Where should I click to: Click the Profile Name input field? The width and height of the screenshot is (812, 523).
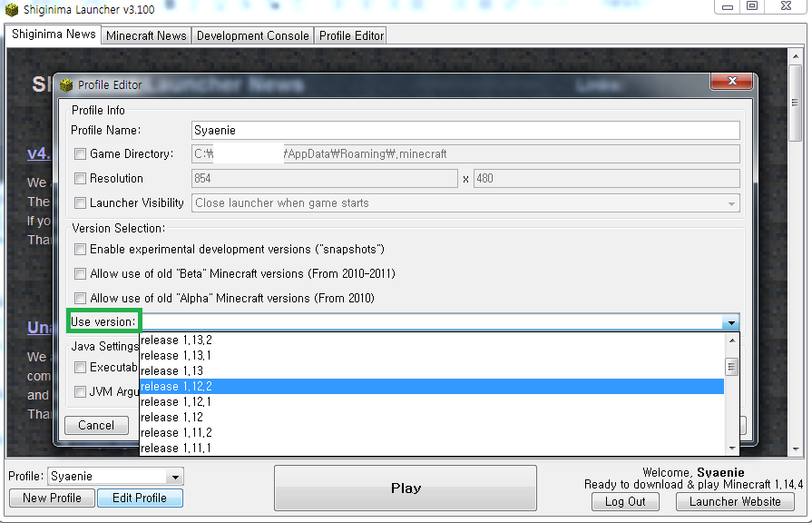tap(465, 130)
